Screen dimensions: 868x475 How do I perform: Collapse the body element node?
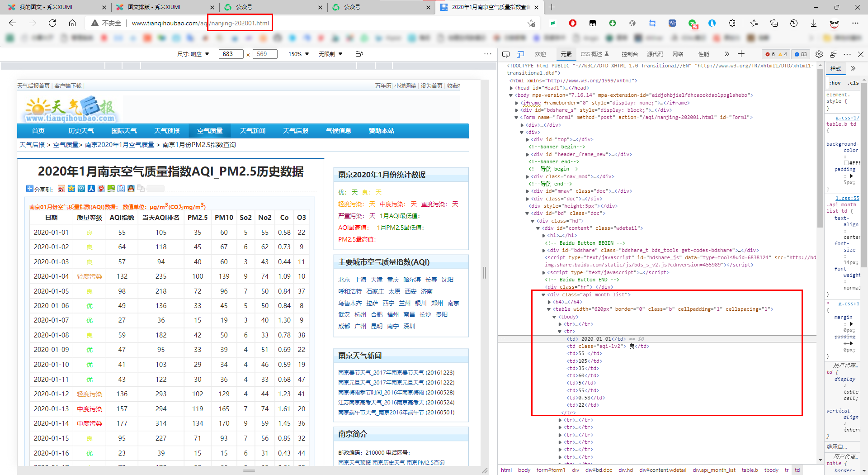tap(511, 95)
